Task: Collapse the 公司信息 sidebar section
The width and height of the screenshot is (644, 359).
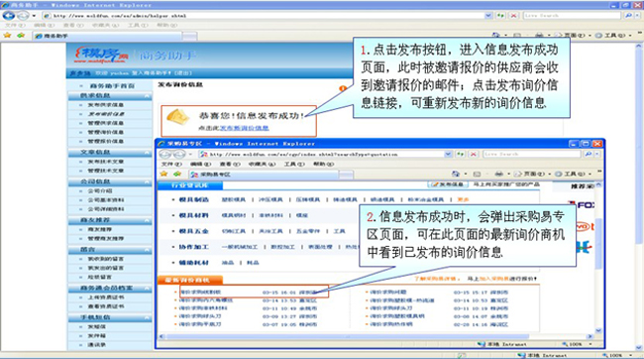Action: tap(147, 181)
